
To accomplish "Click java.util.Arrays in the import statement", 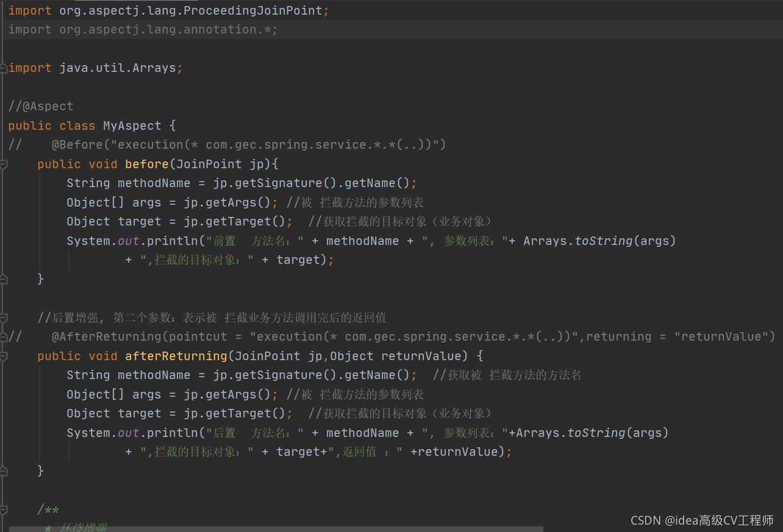I will pyautogui.click(x=118, y=68).
